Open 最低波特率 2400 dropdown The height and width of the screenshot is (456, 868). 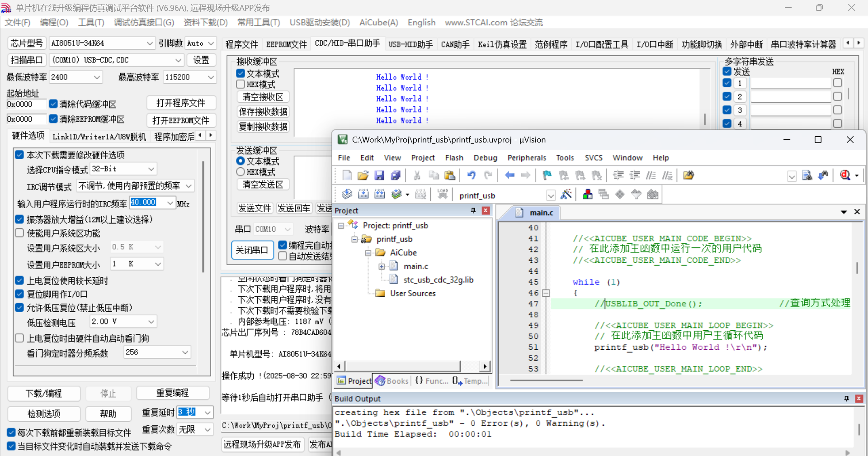pyautogui.click(x=97, y=77)
